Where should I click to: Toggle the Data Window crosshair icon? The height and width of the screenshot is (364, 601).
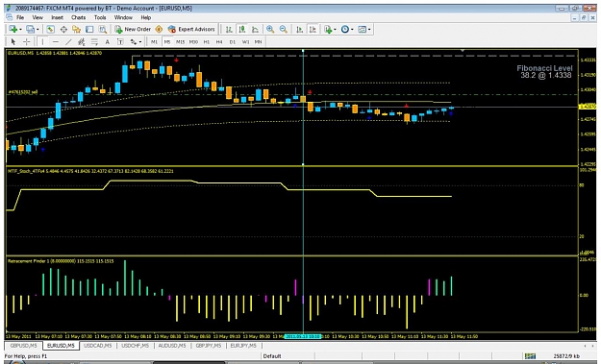click(x=63, y=29)
